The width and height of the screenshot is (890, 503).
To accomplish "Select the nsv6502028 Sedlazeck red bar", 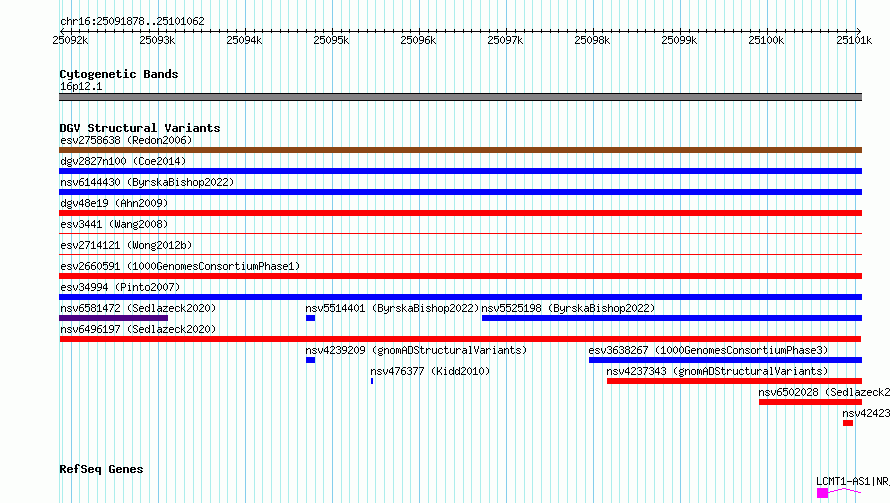I will click(x=811, y=402).
